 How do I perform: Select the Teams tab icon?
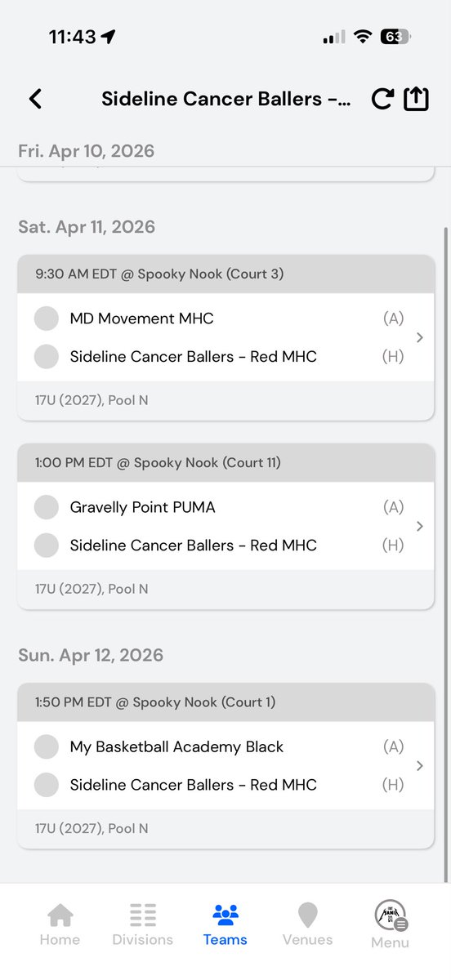tap(225, 915)
